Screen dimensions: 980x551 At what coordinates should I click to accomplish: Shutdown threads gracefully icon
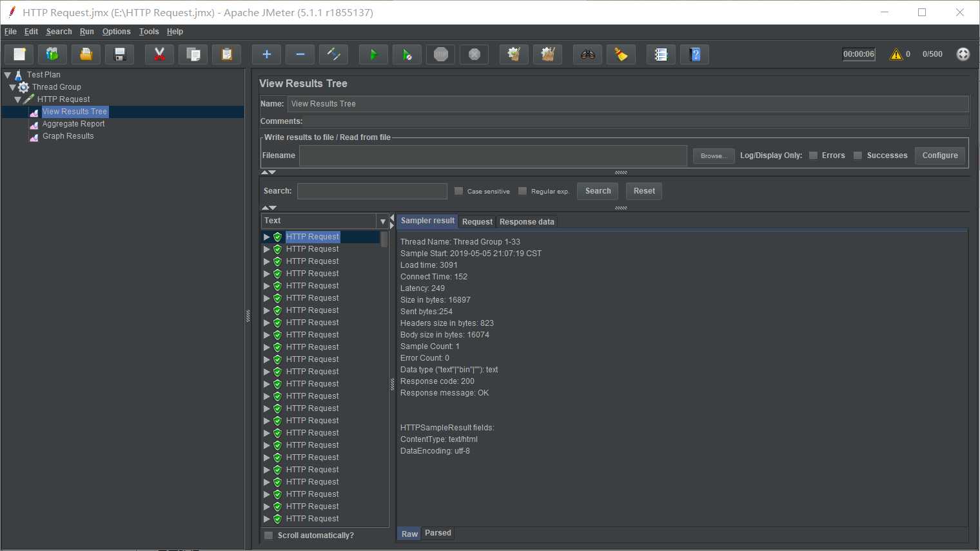pos(475,54)
